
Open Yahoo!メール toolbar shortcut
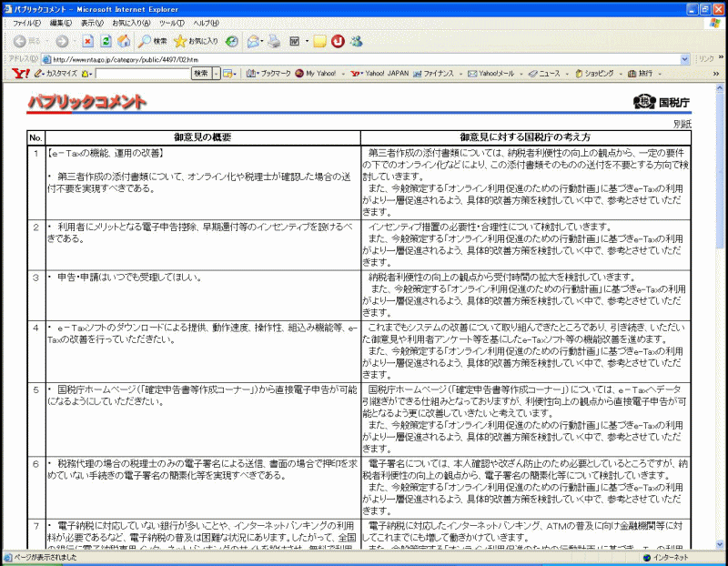click(x=490, y=74)
